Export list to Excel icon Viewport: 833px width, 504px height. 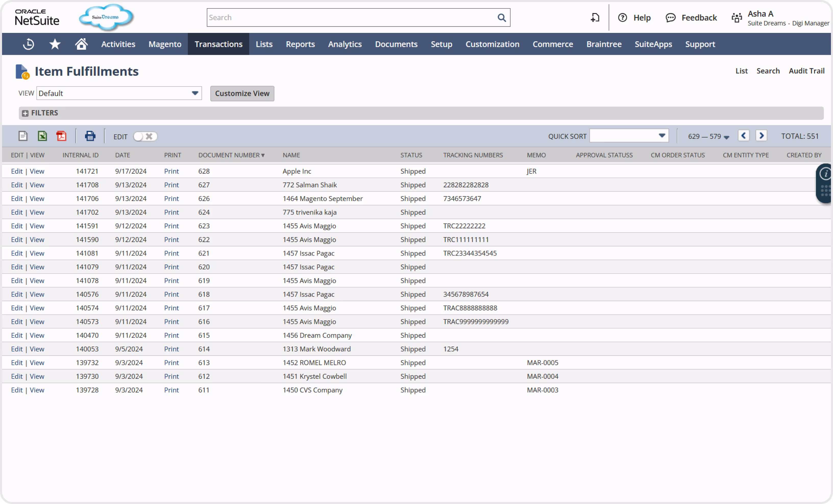(42, 136)
